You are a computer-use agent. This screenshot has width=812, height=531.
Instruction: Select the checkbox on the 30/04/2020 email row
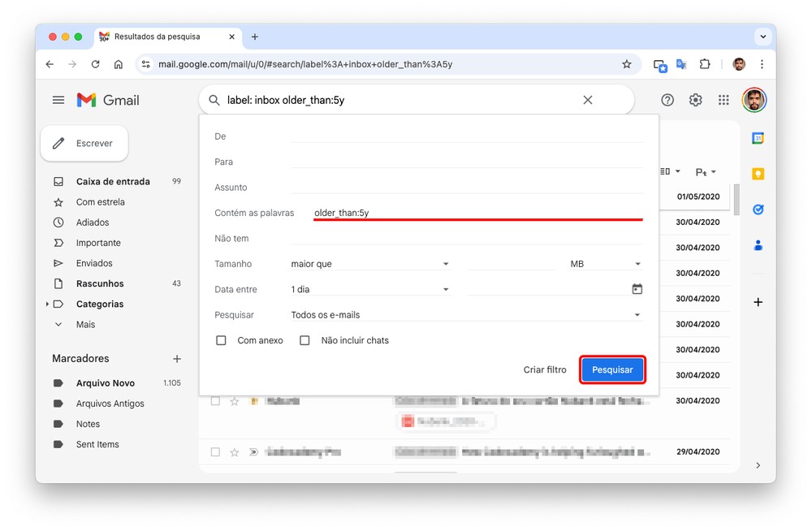pos(215,401)
